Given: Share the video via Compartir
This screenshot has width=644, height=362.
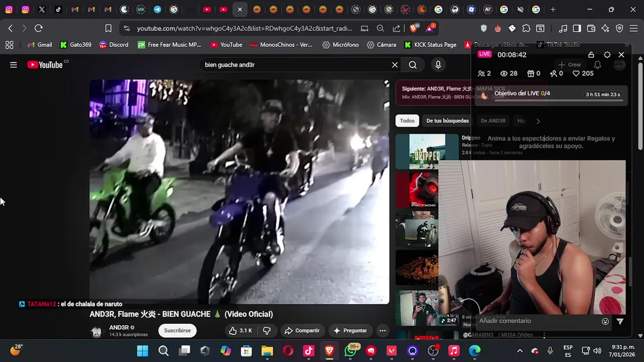Looking at the screenshot, I should pyautogui.click(x=302, y=330).
